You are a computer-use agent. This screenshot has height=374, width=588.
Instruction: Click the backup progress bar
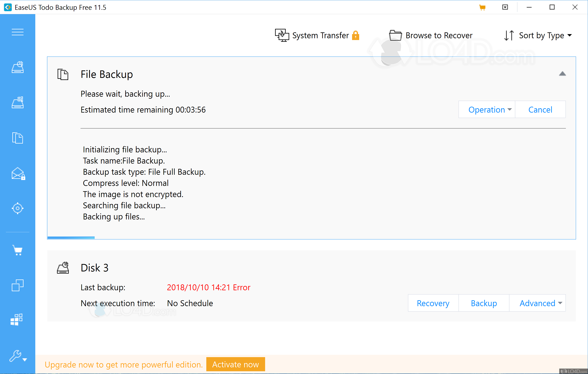tap(71, 237)
